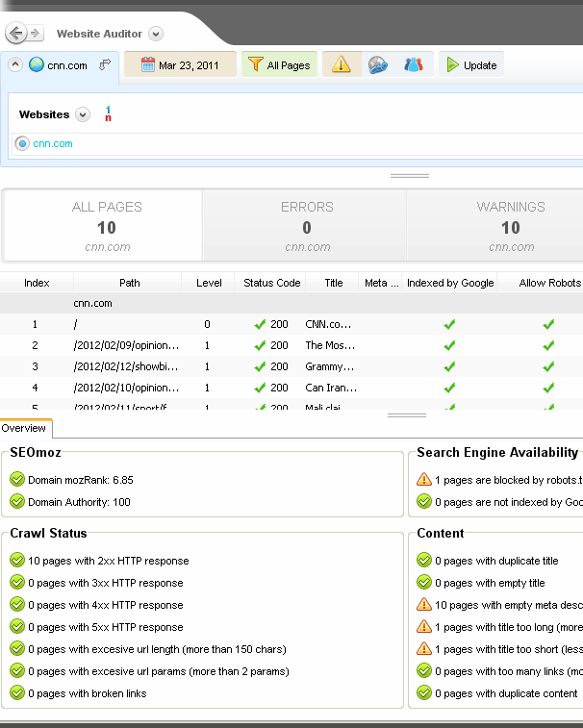Select the row with path /2012/02/12/showbi...
The height and width of the screenshot is (728, 583).
coord(125,366)
